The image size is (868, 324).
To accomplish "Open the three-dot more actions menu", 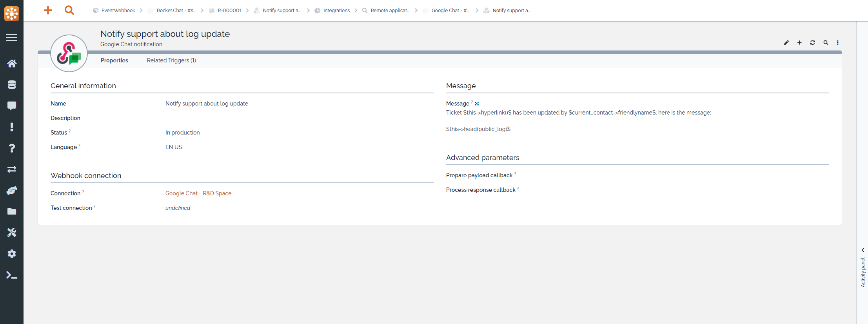I will coord(838,43).
